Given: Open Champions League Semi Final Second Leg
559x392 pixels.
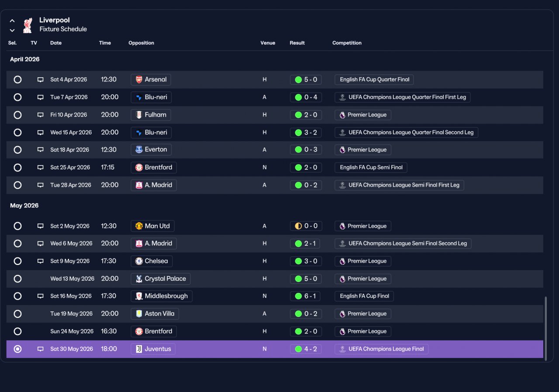Looking at the screenshot, I should click(403, 244).
